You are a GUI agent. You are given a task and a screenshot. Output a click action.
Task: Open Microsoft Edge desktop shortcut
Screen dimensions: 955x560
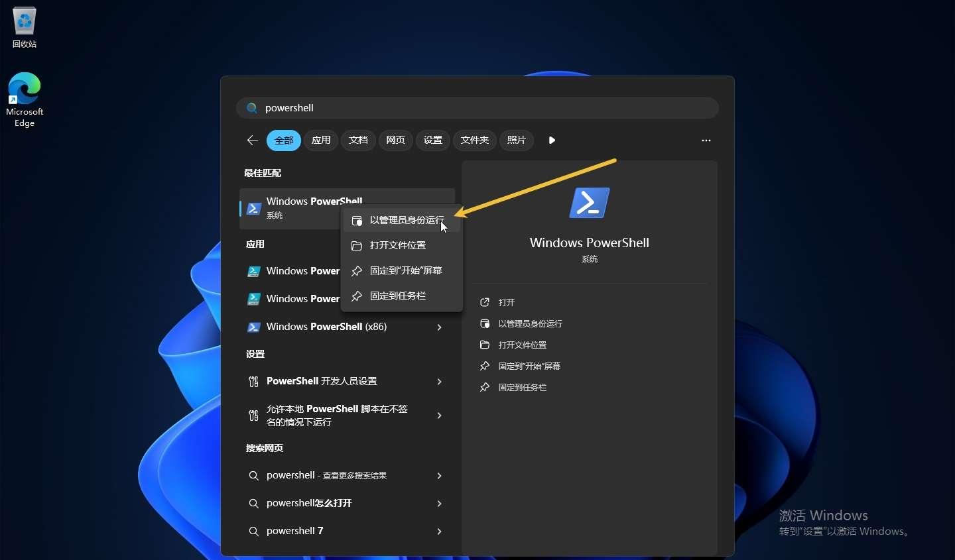[25, 99]
